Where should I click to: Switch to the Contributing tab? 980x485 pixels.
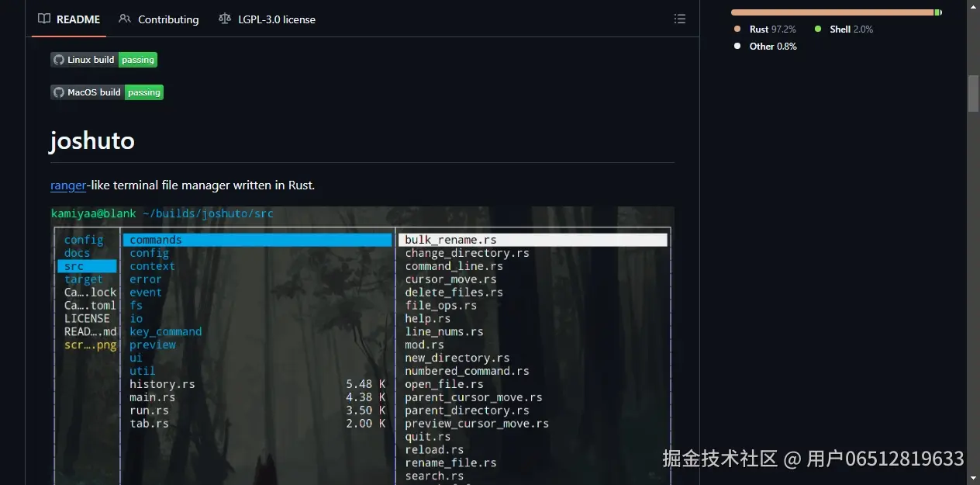pos(159,19)
